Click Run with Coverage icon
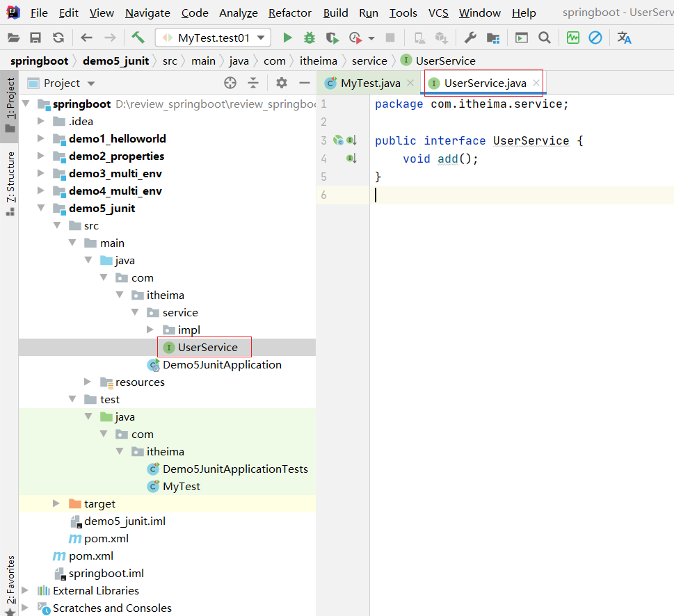The image size is (674, 616). coord(332,38)
